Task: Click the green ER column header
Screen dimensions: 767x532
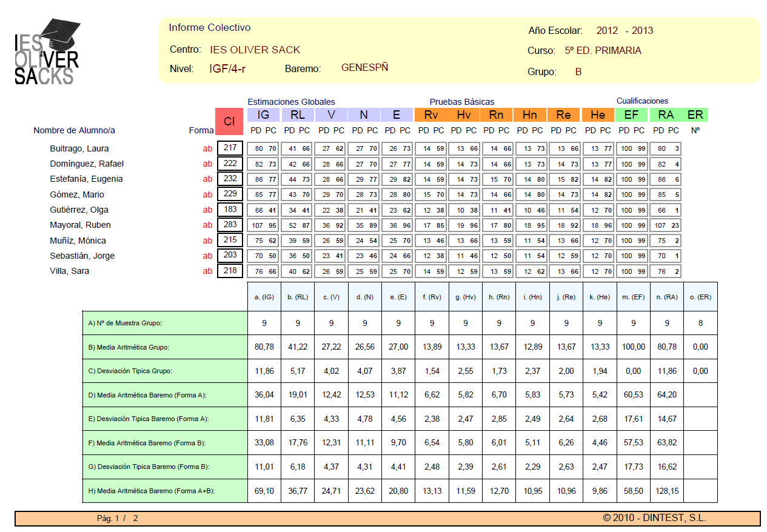Action: click(x=695, y=115)
